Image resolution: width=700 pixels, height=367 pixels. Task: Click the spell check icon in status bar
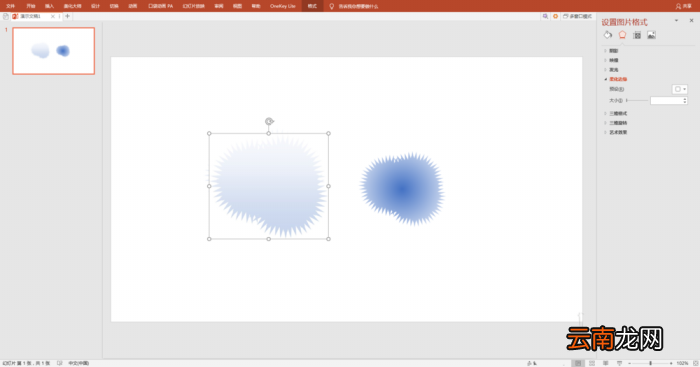(x=59, y=363)
